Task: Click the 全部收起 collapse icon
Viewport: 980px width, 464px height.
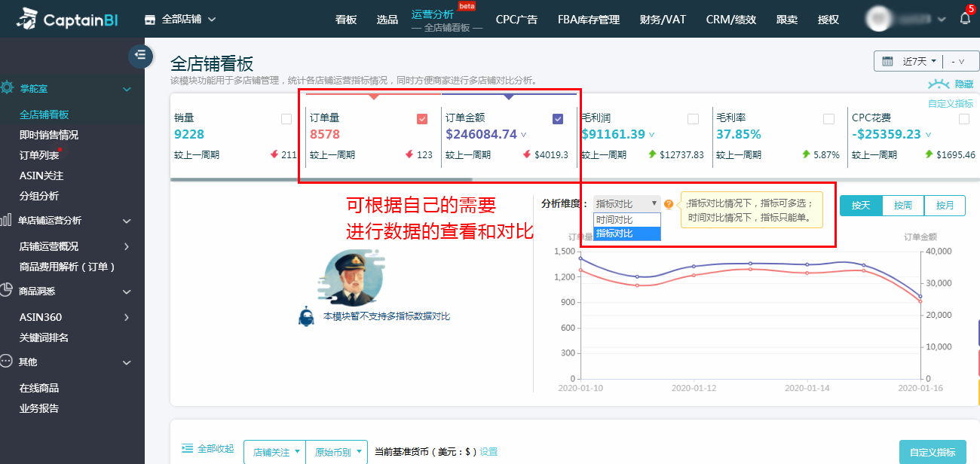Action: [x=188, y=449]
